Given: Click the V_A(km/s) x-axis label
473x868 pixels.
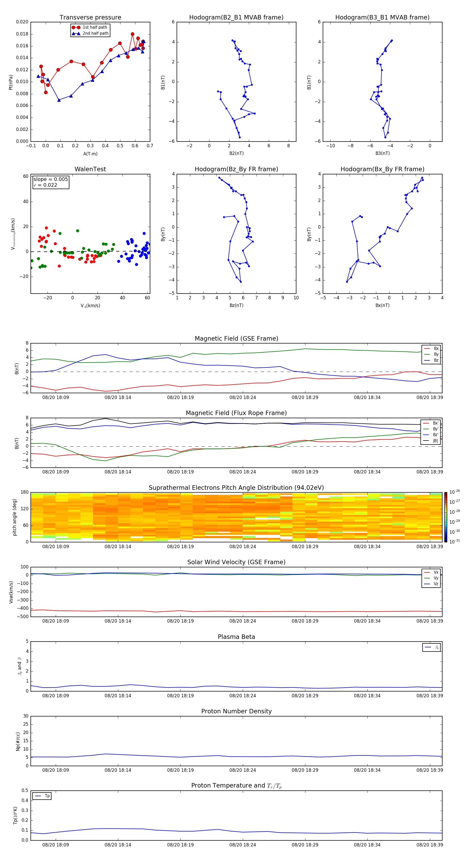Looking at the screenshot, I should 90,306.
